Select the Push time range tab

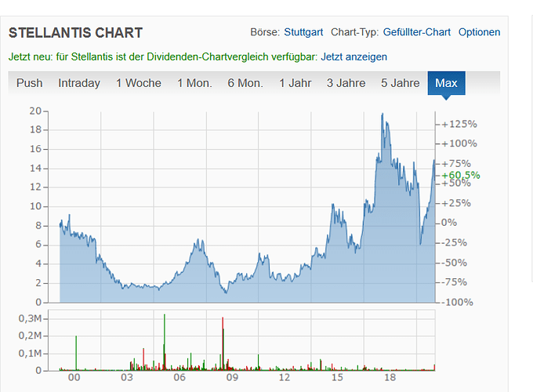30,83
